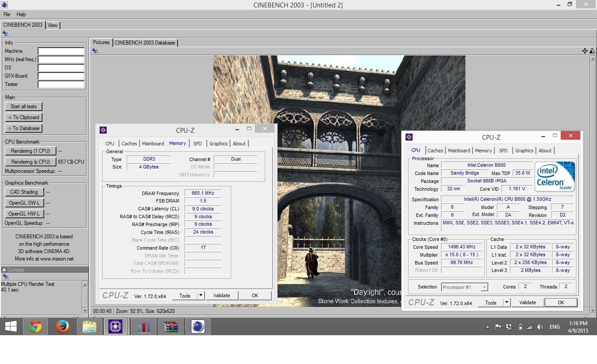The height and width of the screenshot is (364, 597).
Task: Open the bar chart app in the taskbar
Action: tap(143, 326)
